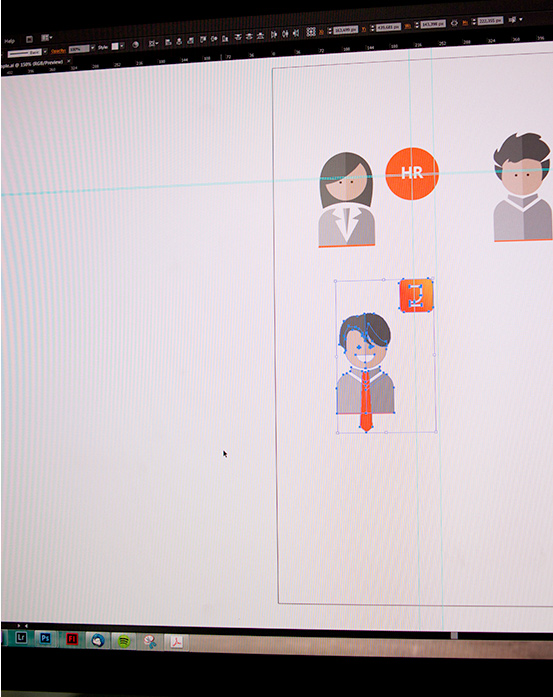Open Spotify from the taskbar
The width and height of the screenshot is (553, 697).
[x=124, y=641]
